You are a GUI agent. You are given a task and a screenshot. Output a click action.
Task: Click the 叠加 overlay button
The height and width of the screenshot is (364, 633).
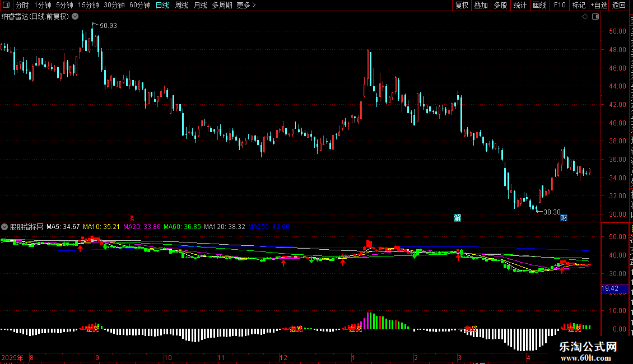point(481,5)
